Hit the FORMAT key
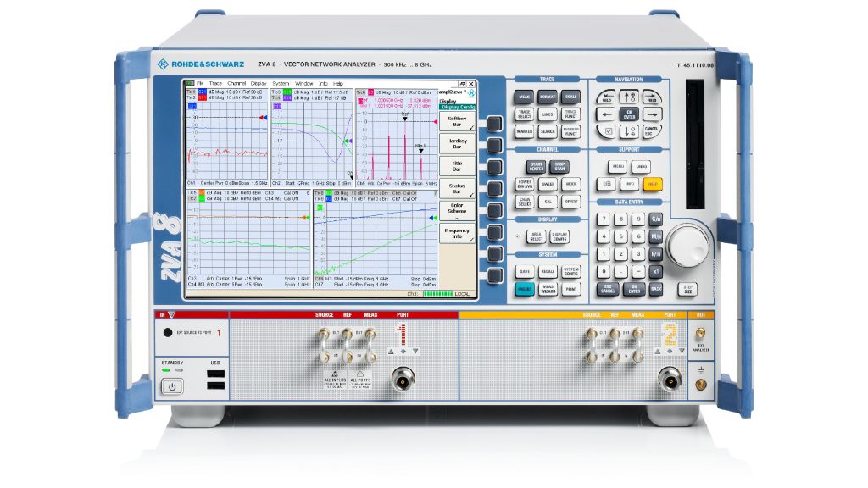Image resolution: width=868 pixels, height=488 pixels. pyautogui.click(x=548, y=97)
